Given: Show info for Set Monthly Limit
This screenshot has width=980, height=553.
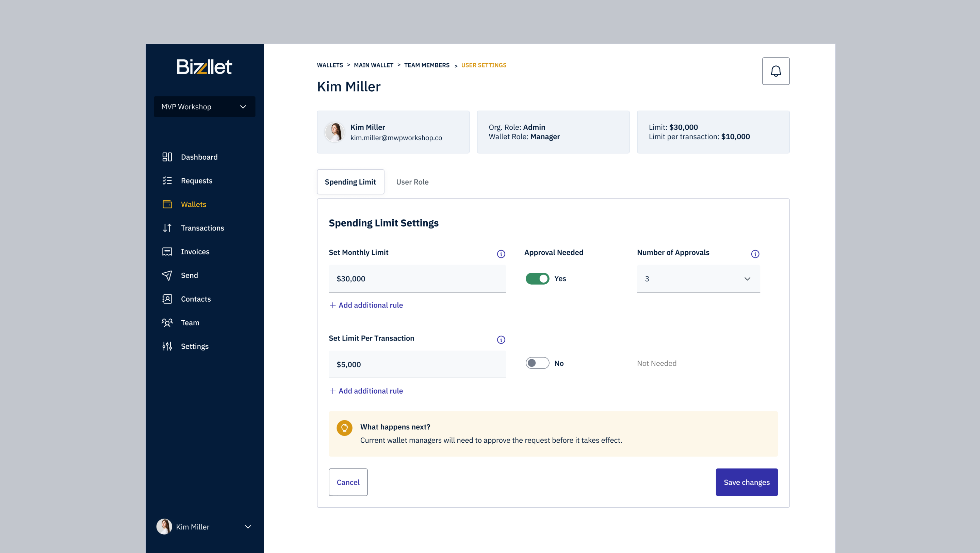Looking at the screenshot, I should [x=501, y=254].
